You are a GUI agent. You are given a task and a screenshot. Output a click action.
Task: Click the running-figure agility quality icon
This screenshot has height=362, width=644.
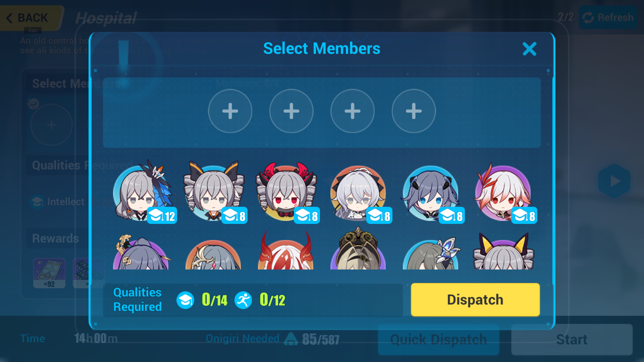click(243, 300)
